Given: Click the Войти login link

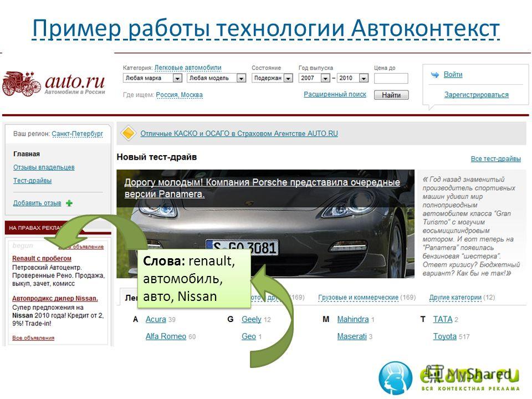Looking at the screenshot, I should tap(453, 74).
